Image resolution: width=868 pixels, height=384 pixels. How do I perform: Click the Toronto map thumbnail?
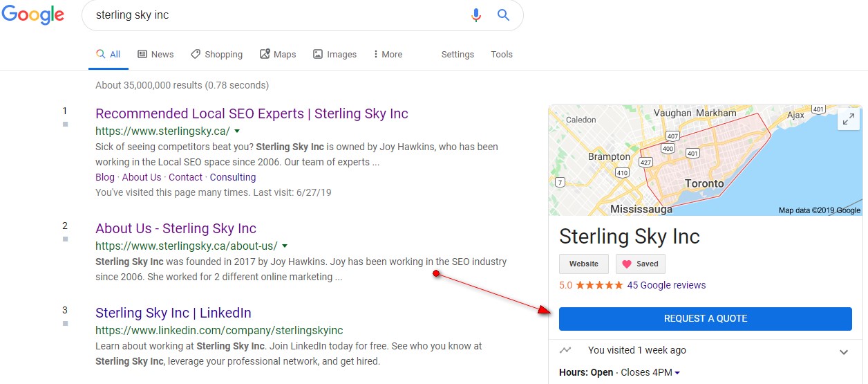point(705,160)
